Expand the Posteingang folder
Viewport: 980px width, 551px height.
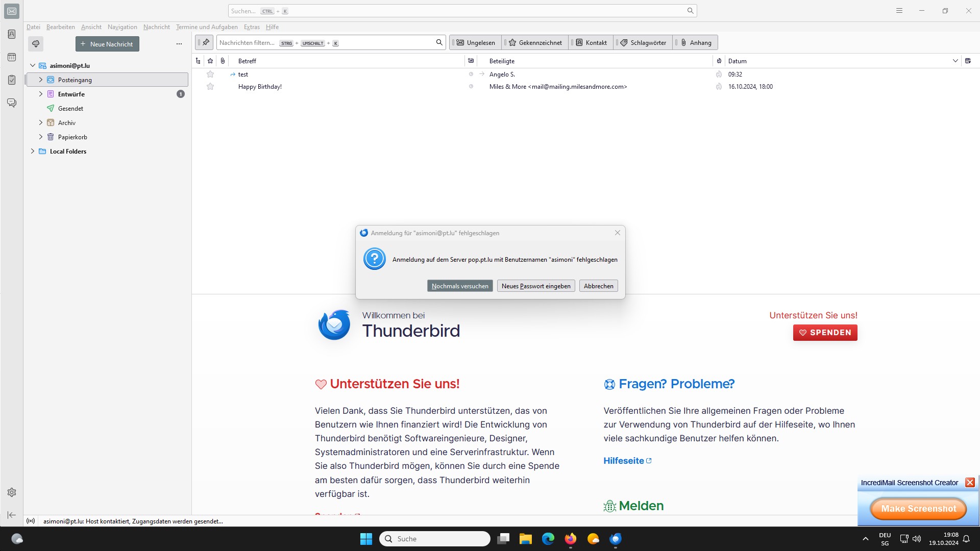pos(41,80)
